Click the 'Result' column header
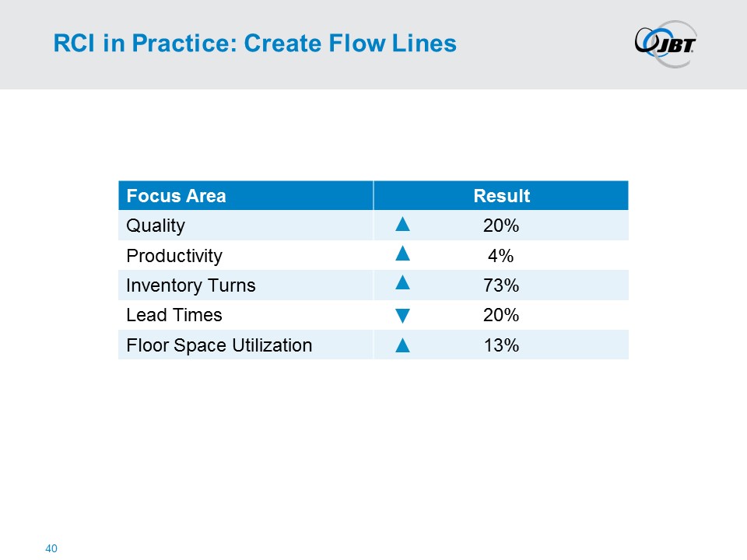This screenshot has height=560, width=747. point(501,196)
